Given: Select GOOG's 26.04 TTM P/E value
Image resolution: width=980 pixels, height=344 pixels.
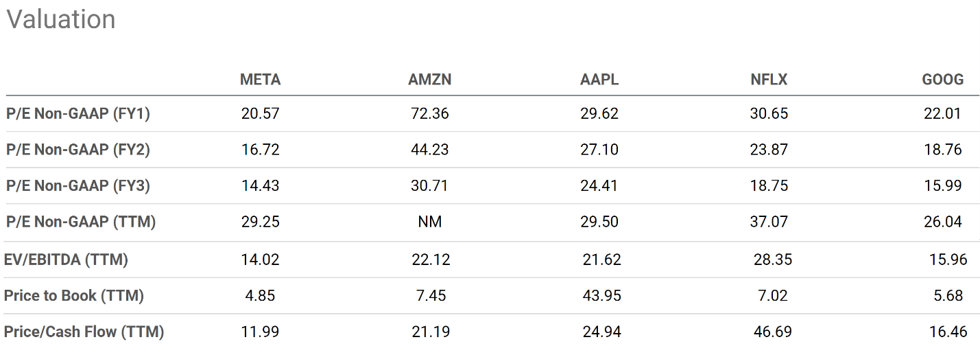Looking at the screenshot, I should pyautogui.click(x=942, y=222).
